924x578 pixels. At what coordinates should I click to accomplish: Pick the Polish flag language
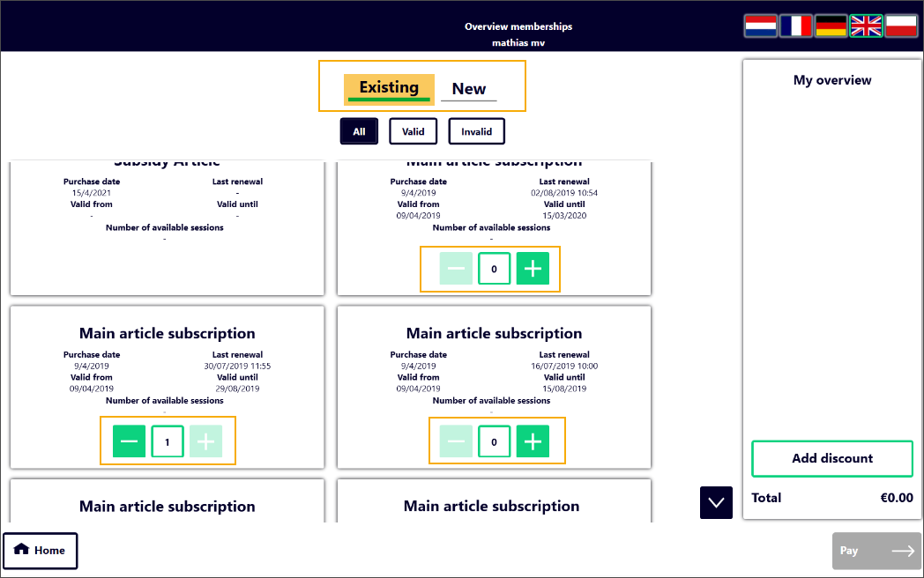click(901, 26)
